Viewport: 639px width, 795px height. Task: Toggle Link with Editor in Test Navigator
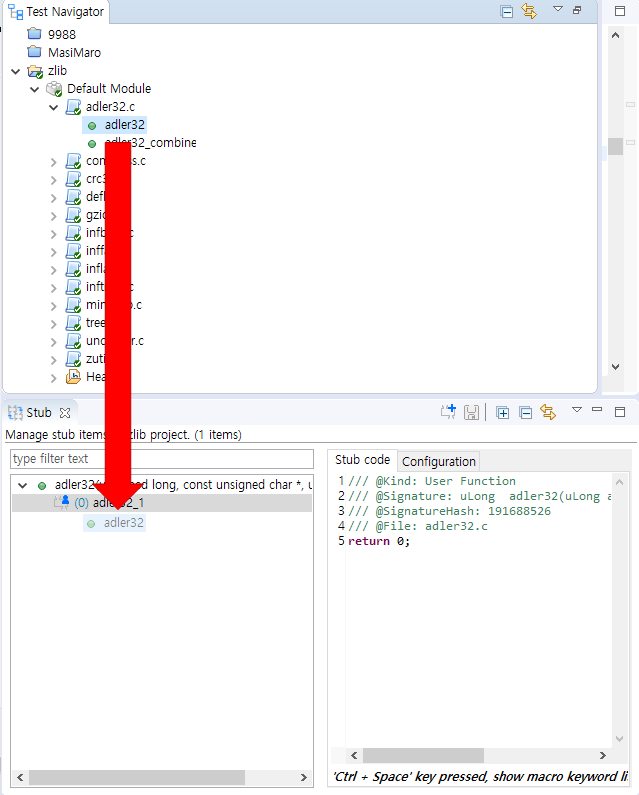529,11
